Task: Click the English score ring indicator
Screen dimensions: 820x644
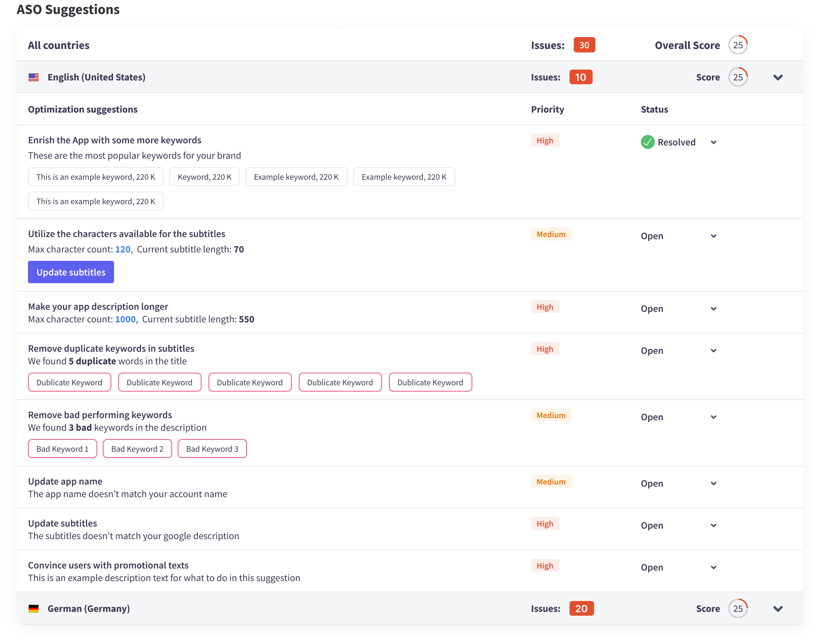Action: tap(737, 77)
